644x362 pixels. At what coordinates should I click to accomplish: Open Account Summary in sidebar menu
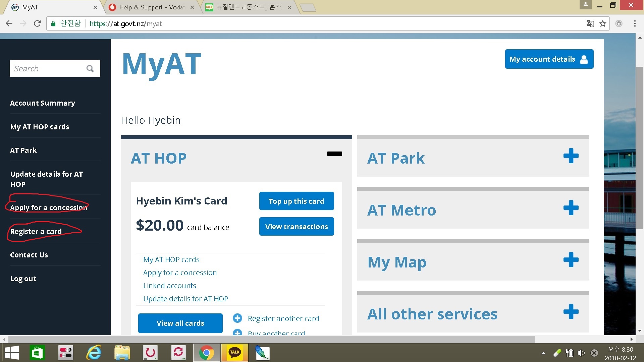tap(43, 103)
